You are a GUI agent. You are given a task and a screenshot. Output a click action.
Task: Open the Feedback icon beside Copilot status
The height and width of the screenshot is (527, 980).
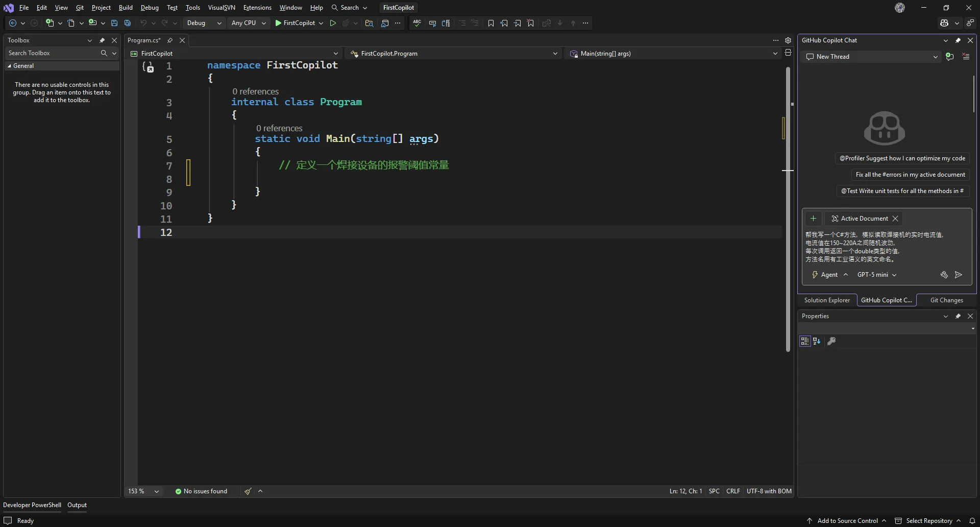pos(970,23)
